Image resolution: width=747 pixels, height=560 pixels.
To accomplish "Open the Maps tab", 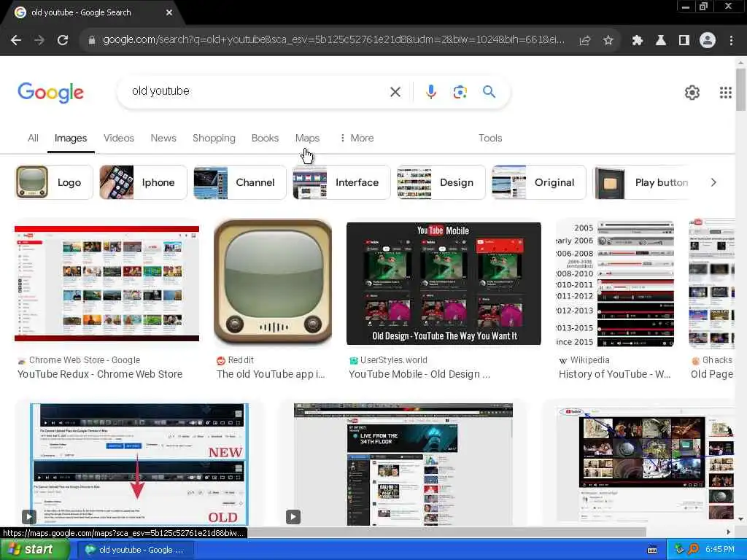I will (307, 138).
